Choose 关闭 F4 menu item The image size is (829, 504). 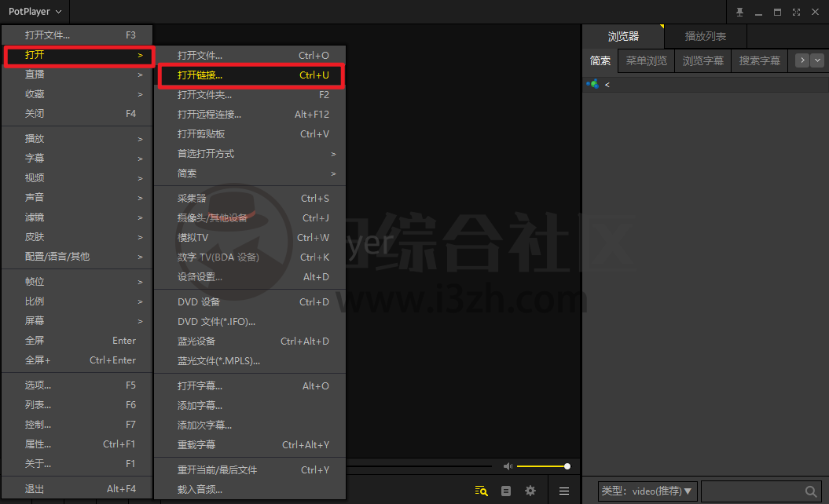click(x=77, y=114)
